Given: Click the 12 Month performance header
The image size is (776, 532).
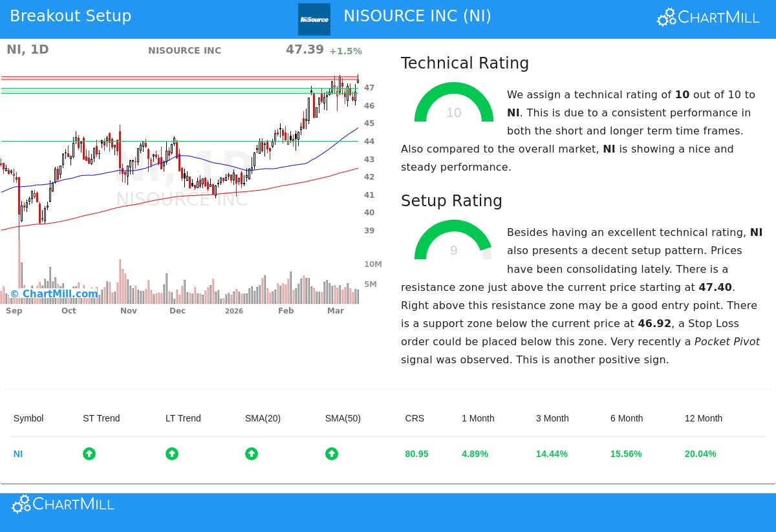Looking at the screenshot, I should [x=704, y=418].
